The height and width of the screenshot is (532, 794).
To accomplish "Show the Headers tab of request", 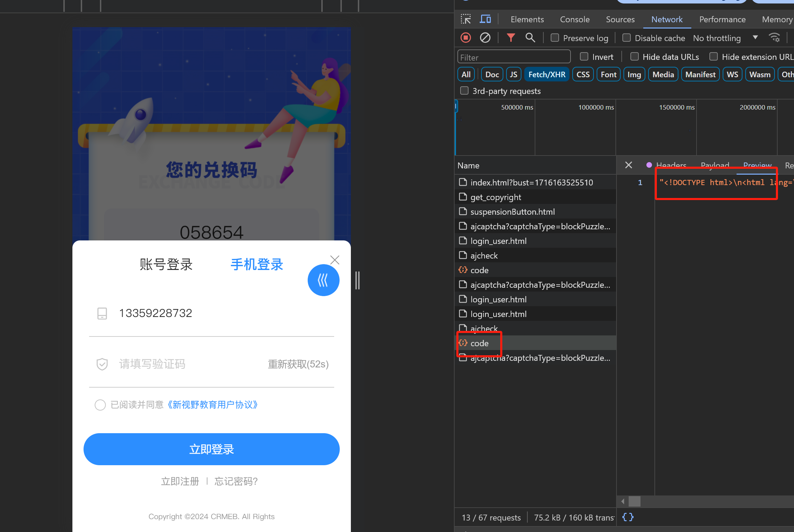I will (671, 165).
